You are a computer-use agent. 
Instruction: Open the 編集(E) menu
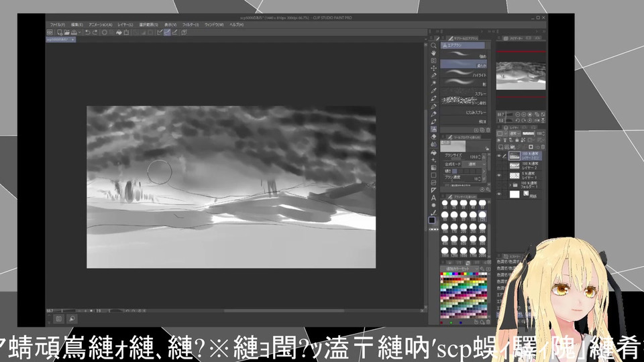[77, 25]
